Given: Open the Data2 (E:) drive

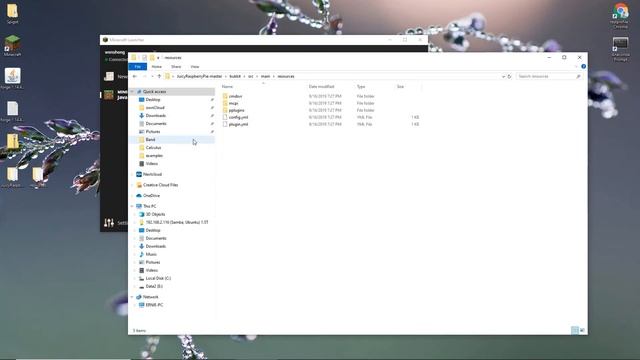Looking at the screenshot, I should coord(153,287).
